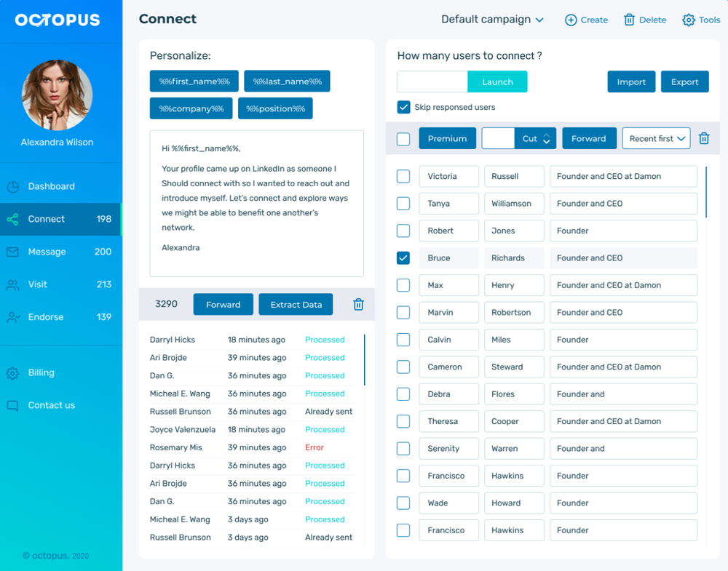Click the Alexandra Wilson username
Viewport: 728px width, 571px height.
pyautogui.click(x=57, y=143)
